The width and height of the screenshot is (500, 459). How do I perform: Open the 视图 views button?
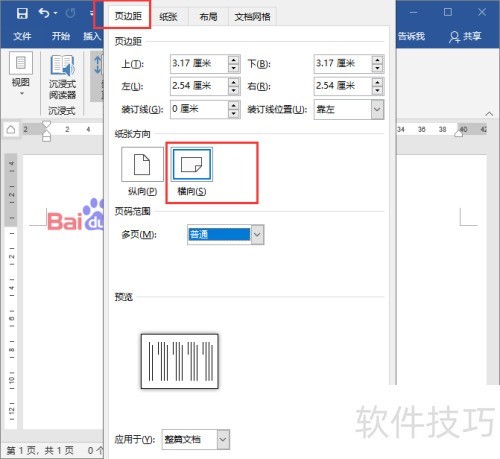coord(21,73)
